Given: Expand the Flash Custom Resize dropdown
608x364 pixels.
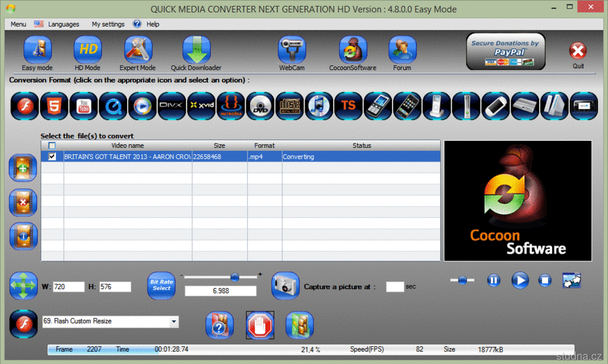Looking at the screenshot, I should point(173,321).
